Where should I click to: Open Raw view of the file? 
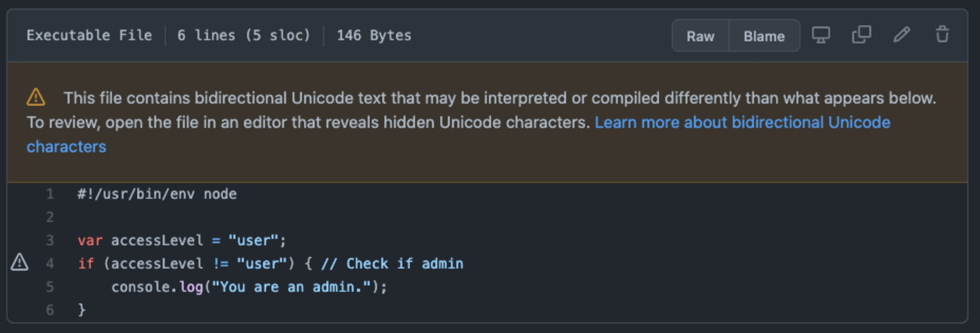point(700,36)
